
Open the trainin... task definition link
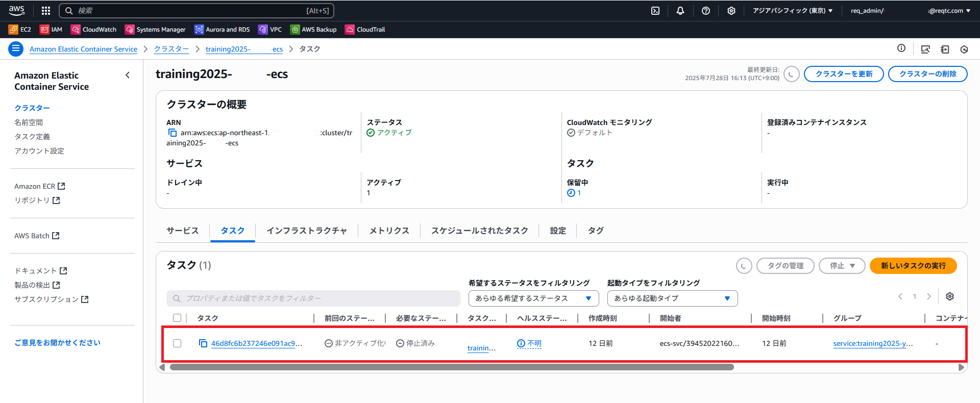point(481,348)
